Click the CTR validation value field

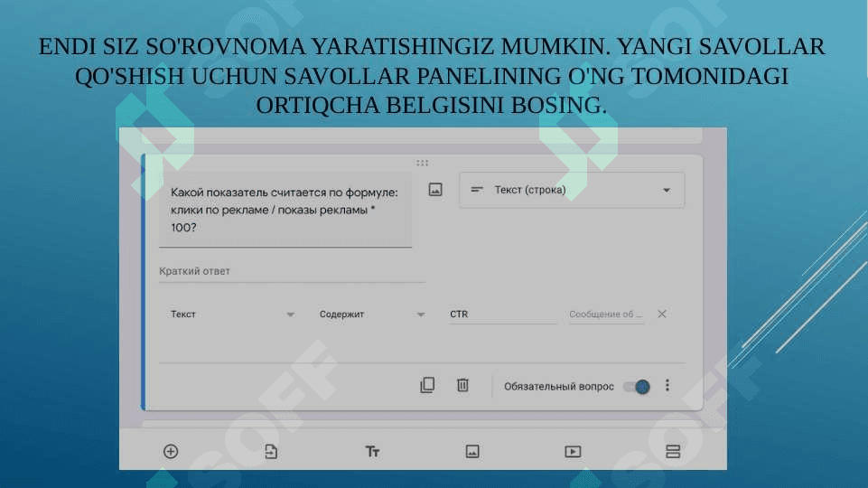pos(502,314)
